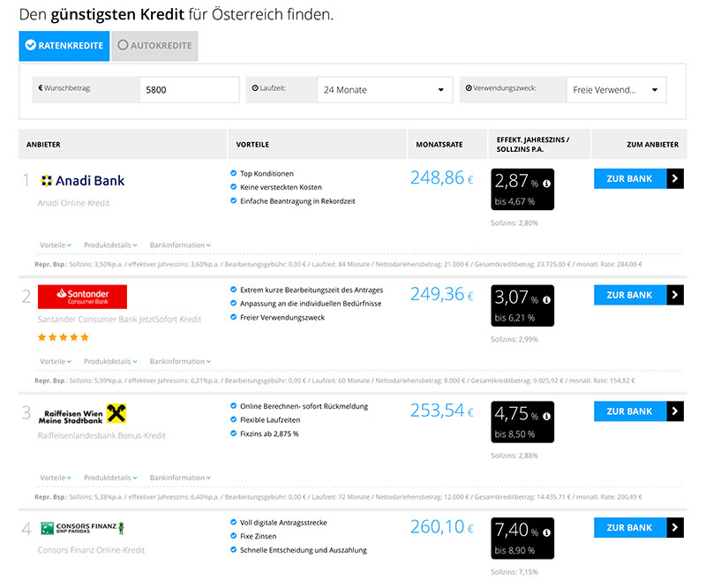
Task: Click the checkmark icon beside Fixe Zinsen
Action: coord(233,536)
